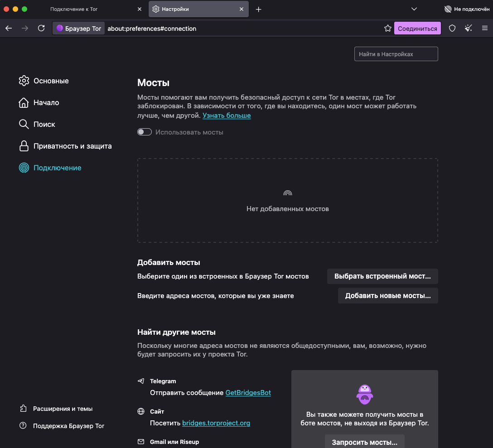Select the Подключение section in the sidebar
The height and width of the screenshot is (448, 493).
57,168
